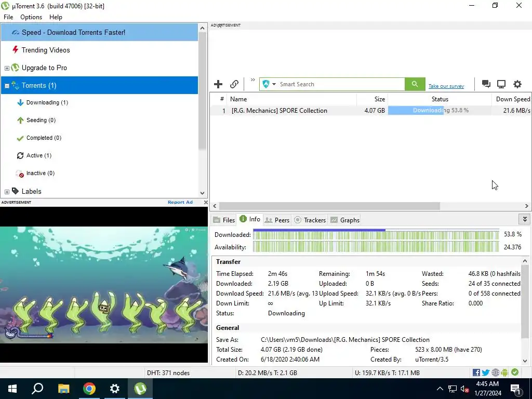Sort by the Name column header
532x399 pixels.
pos(291,99)
